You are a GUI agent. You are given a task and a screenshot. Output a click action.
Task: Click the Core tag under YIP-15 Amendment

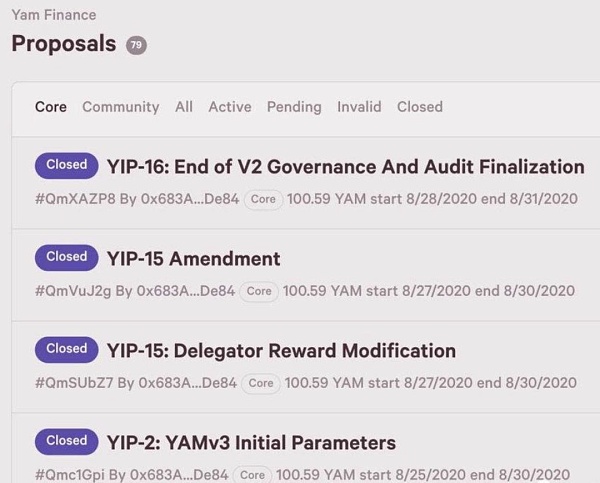click(x=259, y=291)
